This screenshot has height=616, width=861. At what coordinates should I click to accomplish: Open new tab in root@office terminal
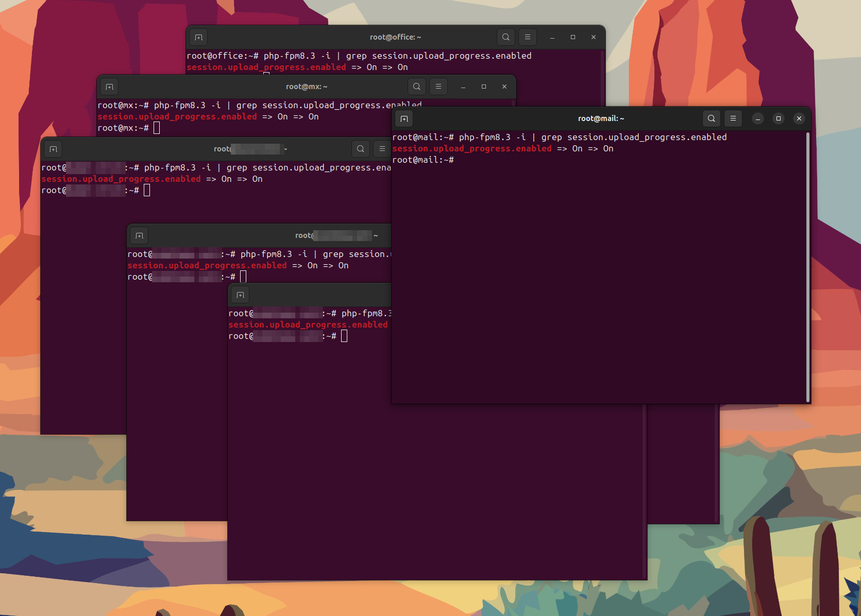[198, 38]
